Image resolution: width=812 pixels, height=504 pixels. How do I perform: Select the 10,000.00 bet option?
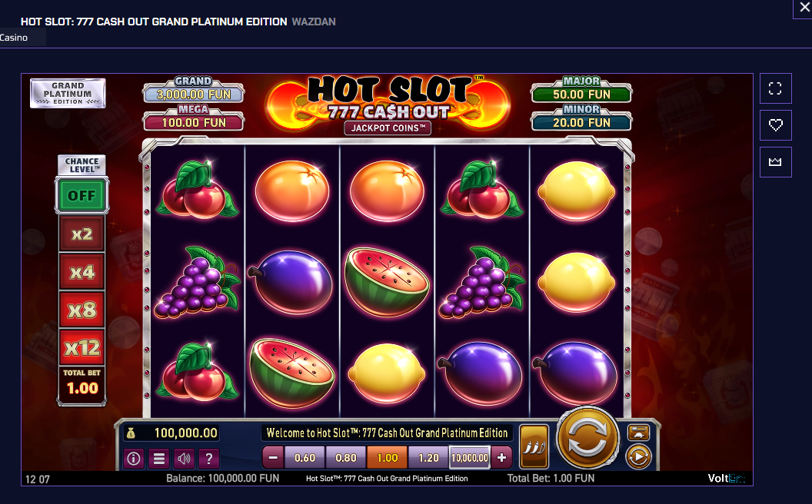470,457
